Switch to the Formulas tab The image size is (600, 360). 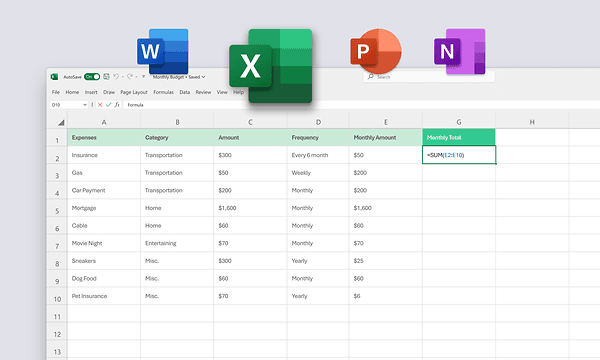point(163,92)
